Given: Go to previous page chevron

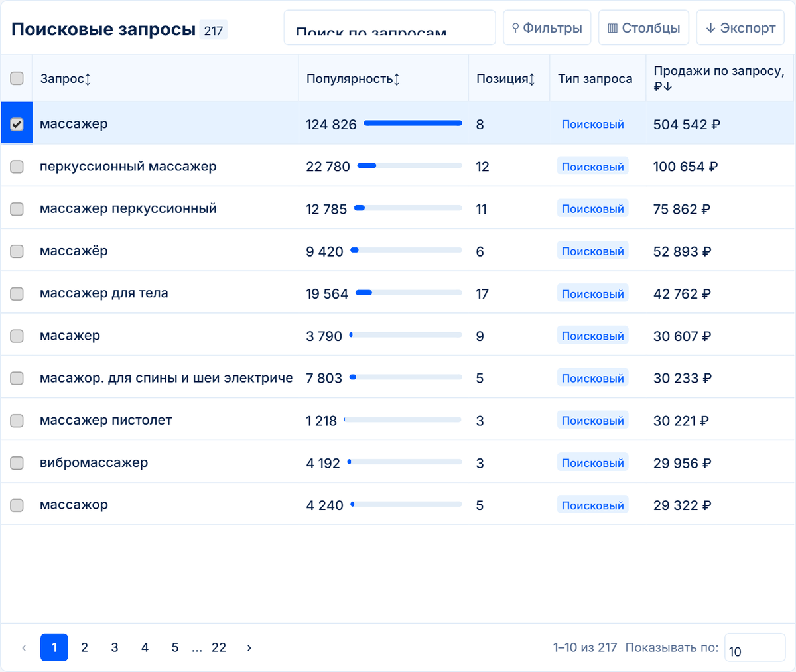Looking at the screenshot, I should (25, 647).
